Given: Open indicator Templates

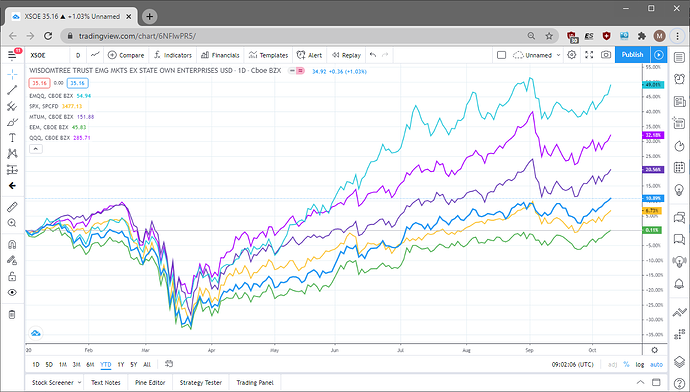Looking at the screenshot, I should tap(268, 55).
